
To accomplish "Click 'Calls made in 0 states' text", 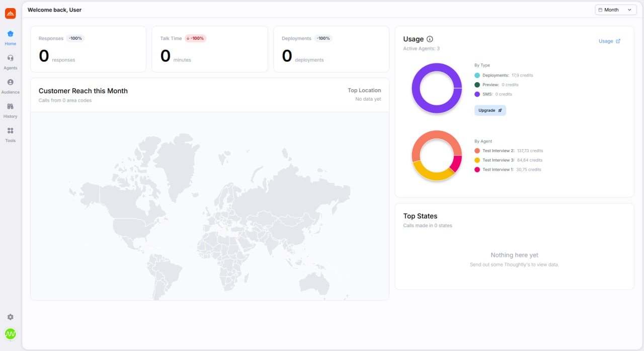I will click(x=428, y=226).
